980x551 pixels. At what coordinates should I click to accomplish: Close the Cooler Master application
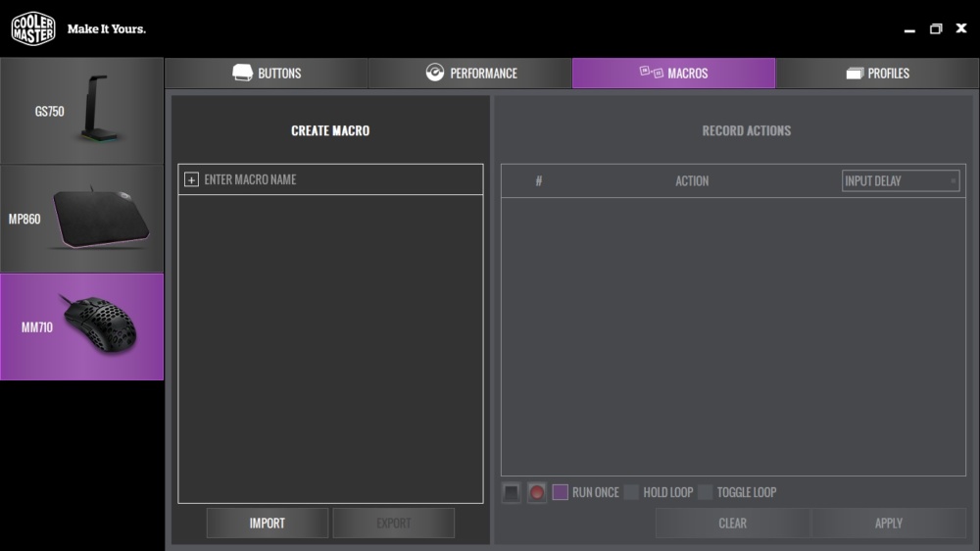click(961, 28)
